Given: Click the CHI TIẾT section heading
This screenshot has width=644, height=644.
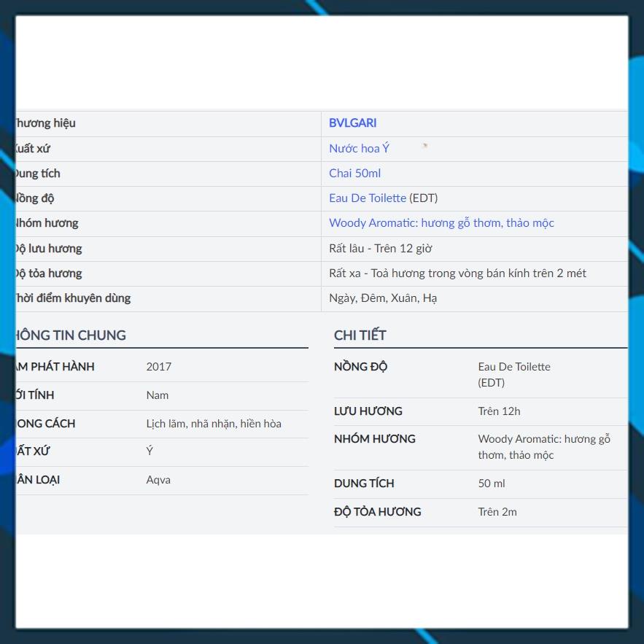Looking at the screenshot, I should [360, 335].
